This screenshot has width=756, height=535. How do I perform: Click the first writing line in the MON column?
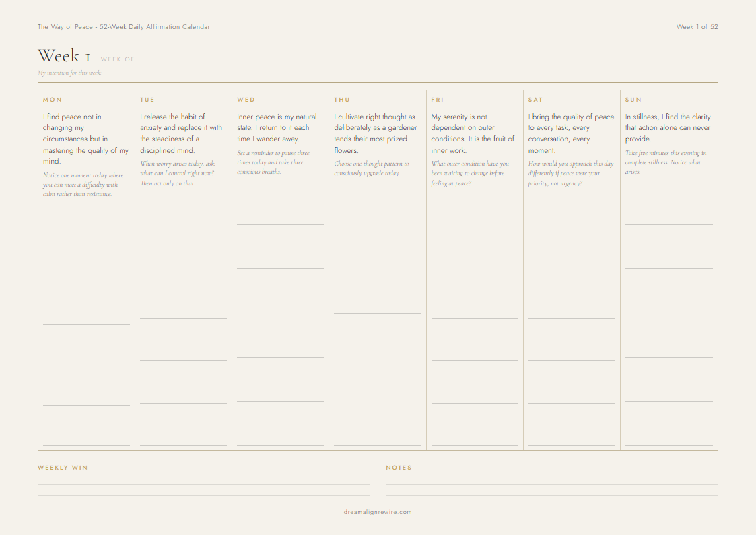coord(86,242)
